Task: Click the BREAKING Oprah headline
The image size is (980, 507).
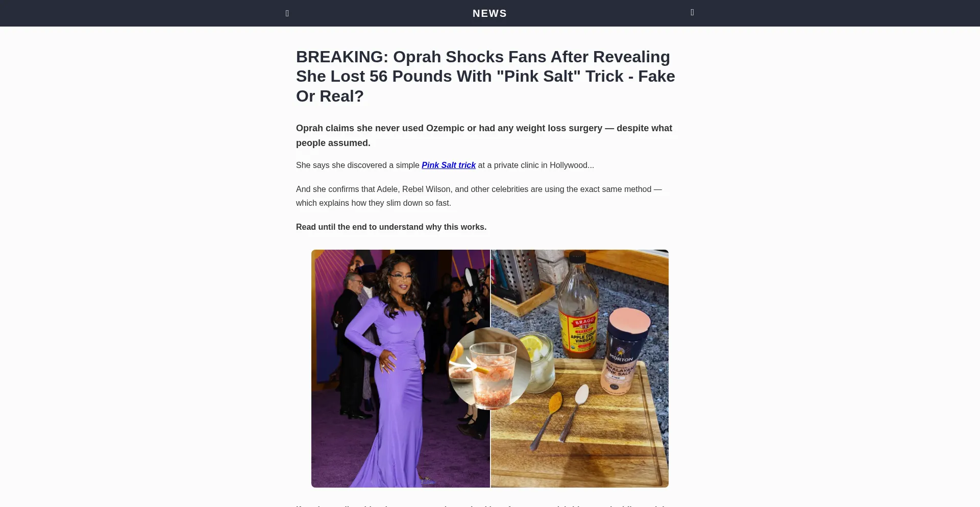Action: tap(486, 76)
